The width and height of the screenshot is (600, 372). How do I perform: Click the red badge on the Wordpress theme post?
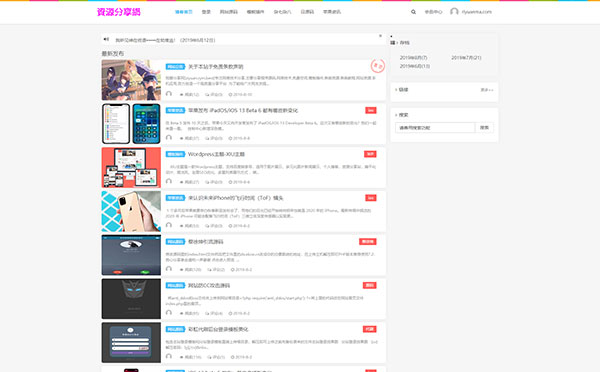tap(370, 154)
